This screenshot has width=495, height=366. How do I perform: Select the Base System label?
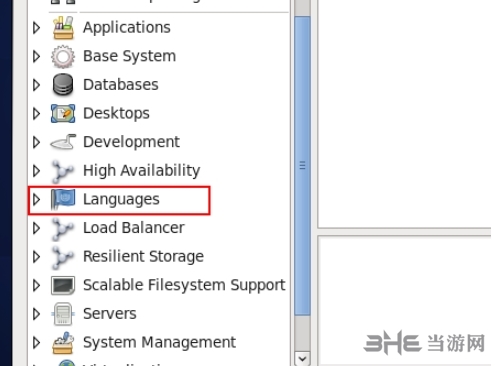coord(129,56)
